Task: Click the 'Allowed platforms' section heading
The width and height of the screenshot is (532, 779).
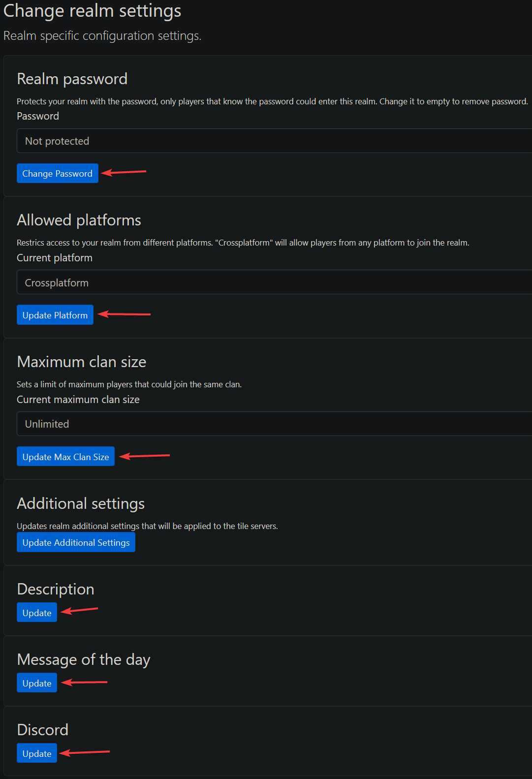Action: [79, 220]
